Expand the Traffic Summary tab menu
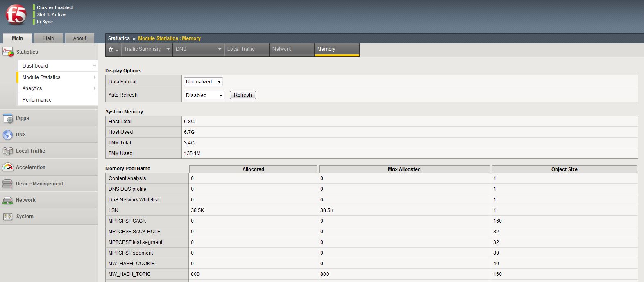Viewport: 644px width, 282px height. [168, 49]
